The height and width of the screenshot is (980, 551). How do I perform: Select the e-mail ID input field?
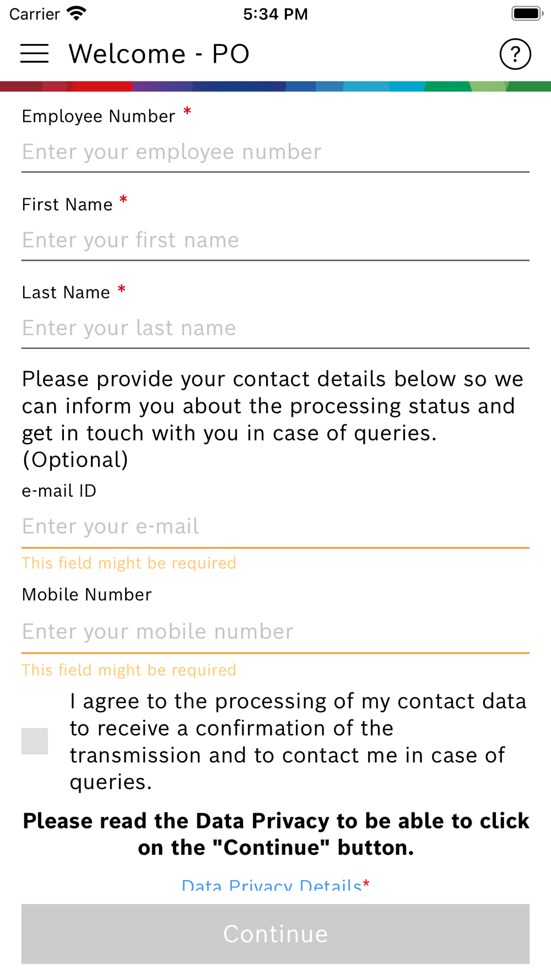pos(275,527)
